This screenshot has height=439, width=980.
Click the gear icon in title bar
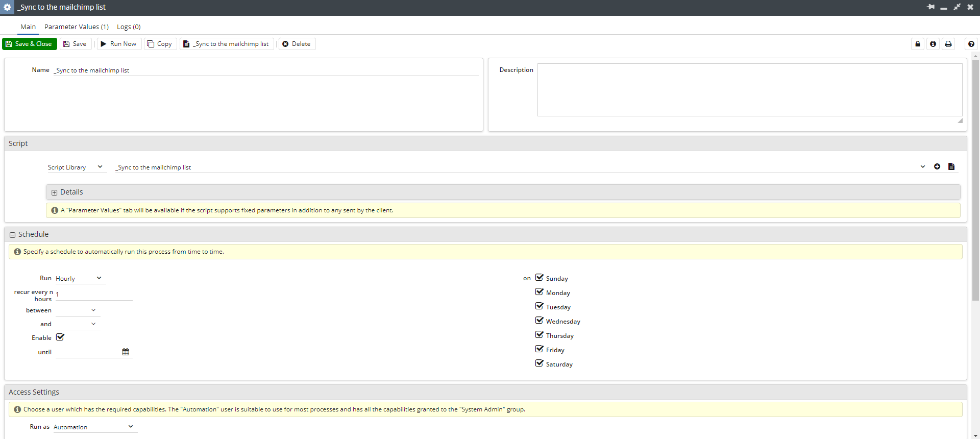coord(7,7)
